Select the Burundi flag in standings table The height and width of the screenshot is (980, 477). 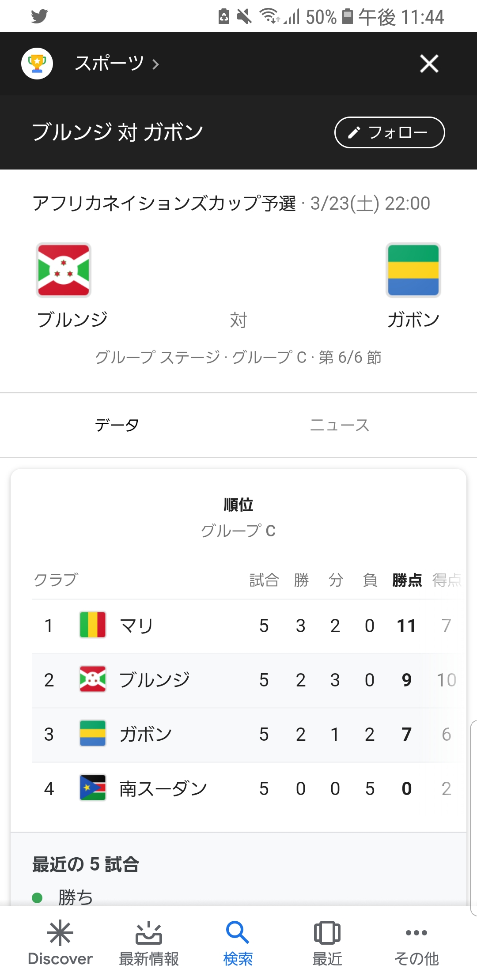(x=93, y=679)
